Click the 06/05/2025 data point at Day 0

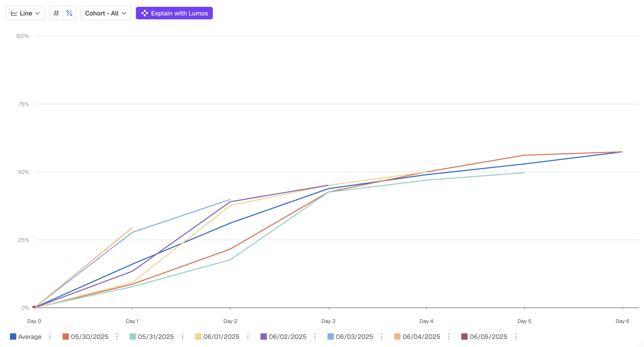[x=34, y=307]
